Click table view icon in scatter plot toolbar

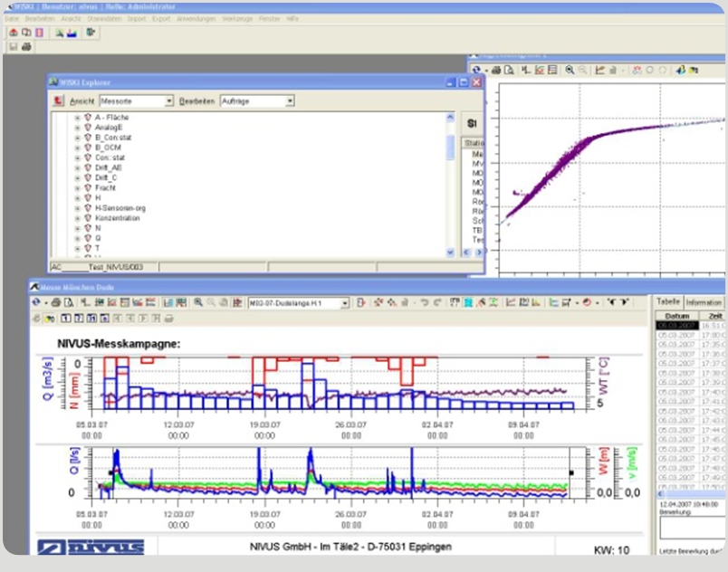[552, 70]
